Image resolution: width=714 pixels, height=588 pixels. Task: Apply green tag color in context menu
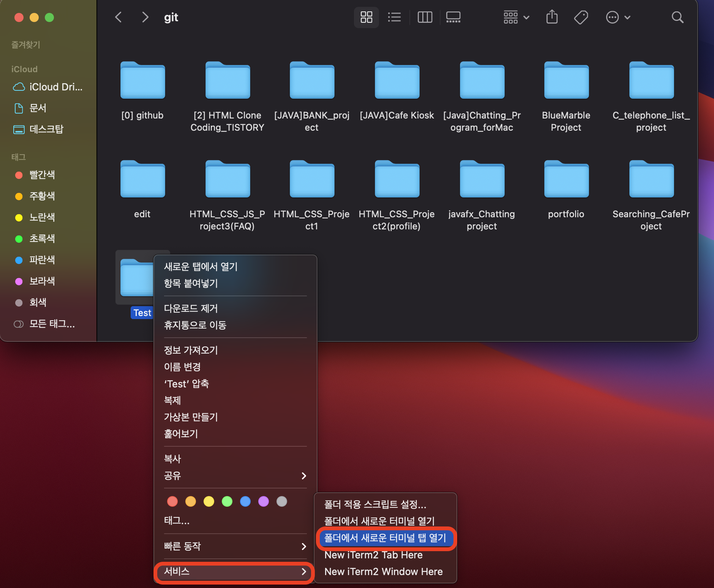227,501
